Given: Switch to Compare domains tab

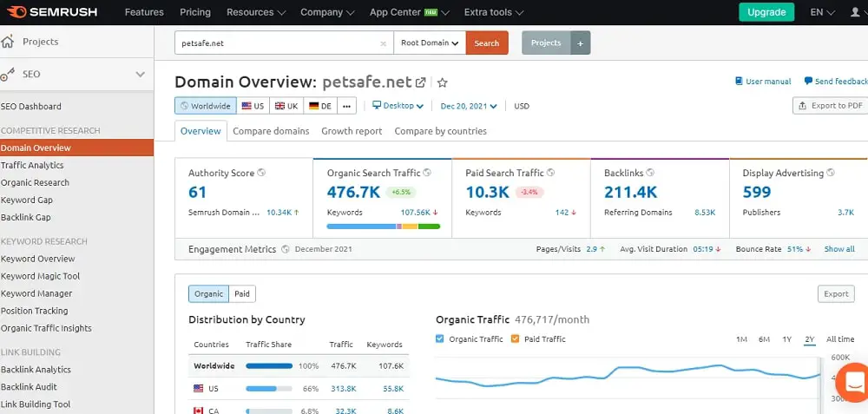Looking at the screenshot, I should coord(271,131).
